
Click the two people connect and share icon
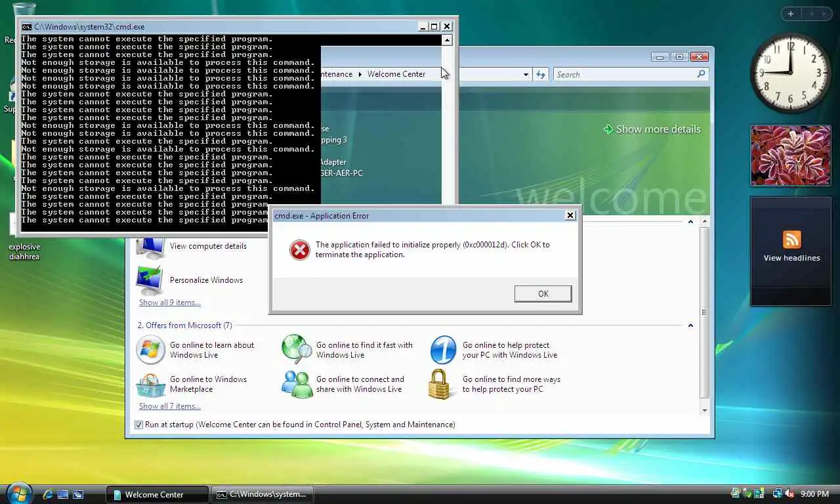coord(297,384)
